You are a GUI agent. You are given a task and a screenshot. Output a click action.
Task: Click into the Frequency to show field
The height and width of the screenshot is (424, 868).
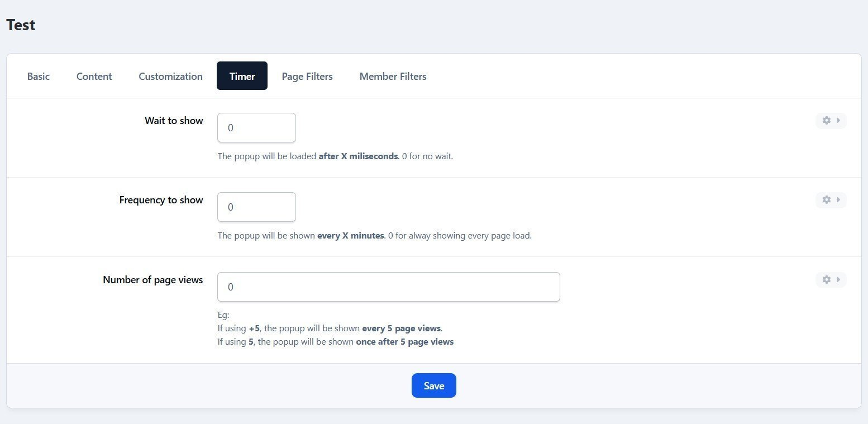[x=256, y=207]
